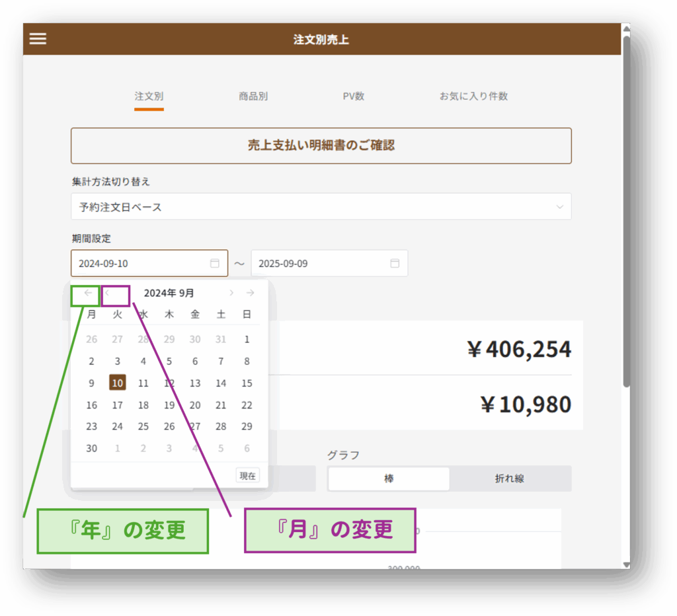Click the previous month arrow
The height and width of the screenshot is (616, 677).
pos(108,293)
